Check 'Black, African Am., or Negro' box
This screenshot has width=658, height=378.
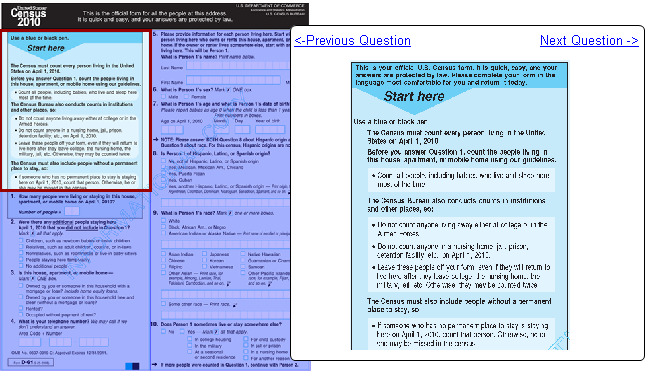(x=164, y=227)
